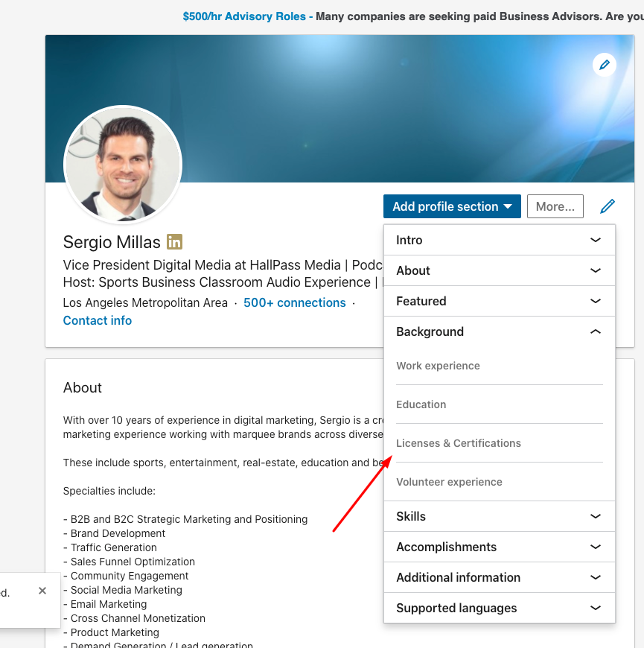Collapse the Background section
Screen dimensions: 644x648
tap(499, 331)
